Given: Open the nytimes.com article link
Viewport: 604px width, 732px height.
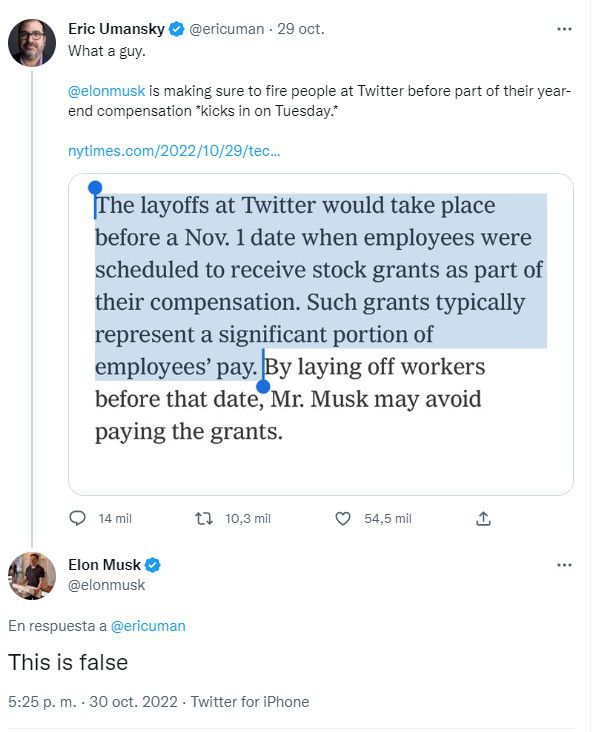Looking at the screenshot, I should [174, 151].
